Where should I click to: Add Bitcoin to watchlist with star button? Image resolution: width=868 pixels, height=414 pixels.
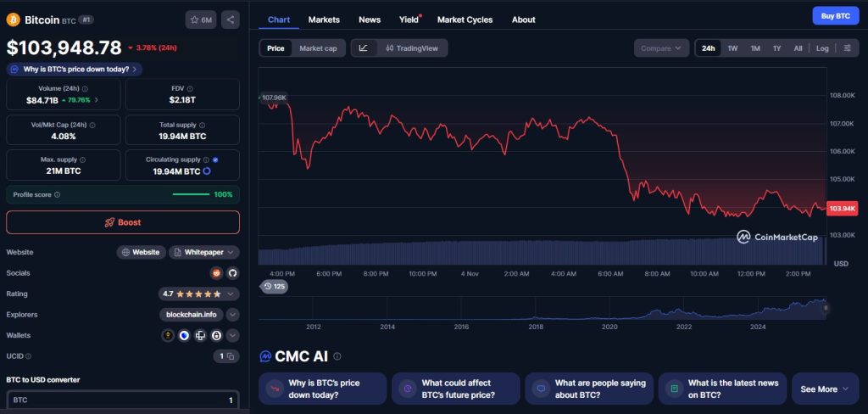(201, 20)
